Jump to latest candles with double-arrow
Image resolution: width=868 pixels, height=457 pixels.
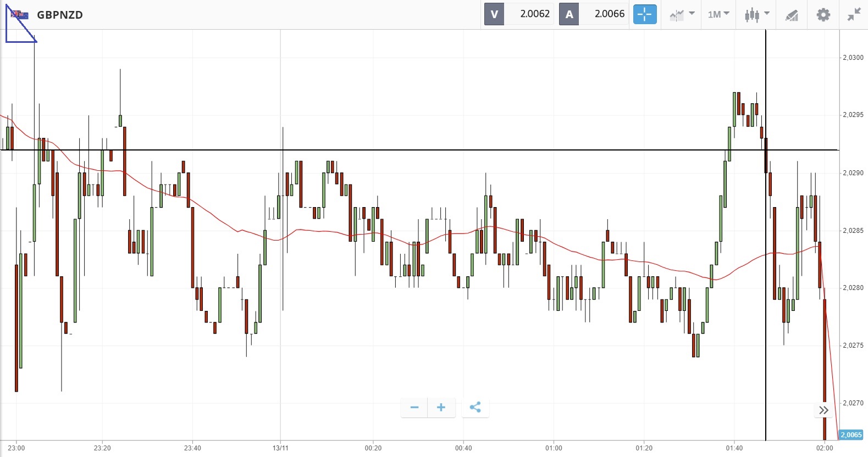pyautogui.click(x=823, y=410)
